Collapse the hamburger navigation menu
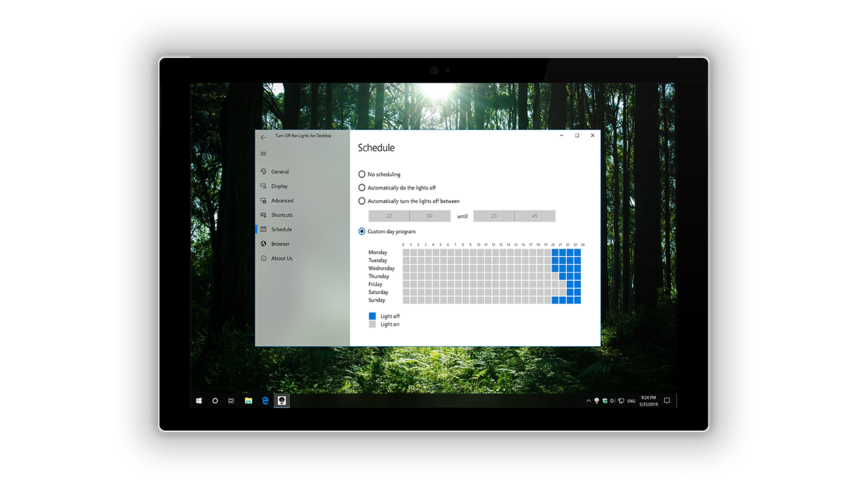Image resolution: width=868 pixels, height=488 pixels. tap(263, 153)
